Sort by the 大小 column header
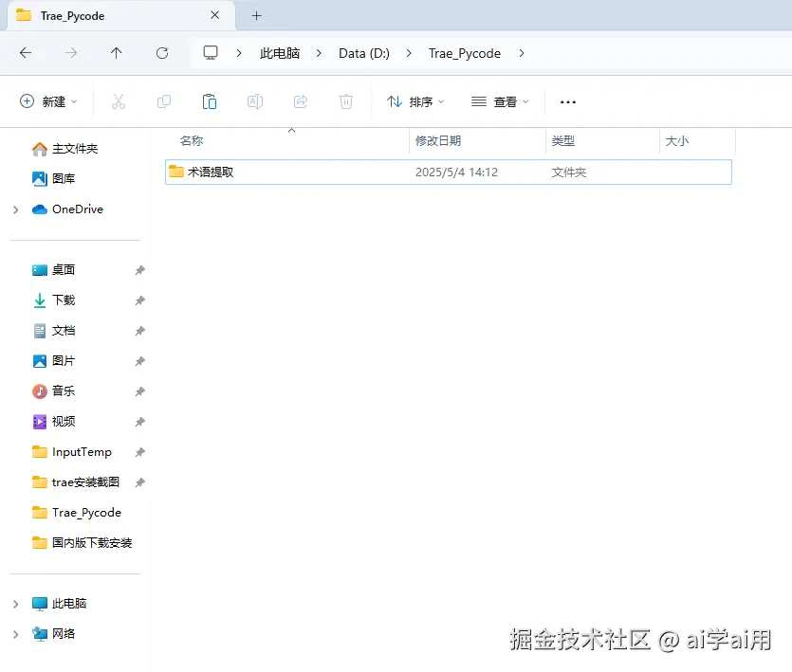The image size is (792, 672). tap(697, 141)
